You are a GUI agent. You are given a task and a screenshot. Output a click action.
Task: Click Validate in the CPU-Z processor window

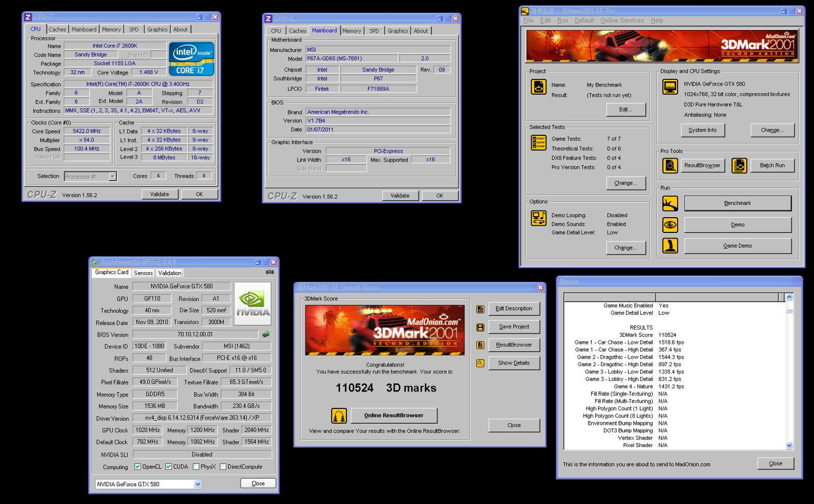(x=159, y=194)
